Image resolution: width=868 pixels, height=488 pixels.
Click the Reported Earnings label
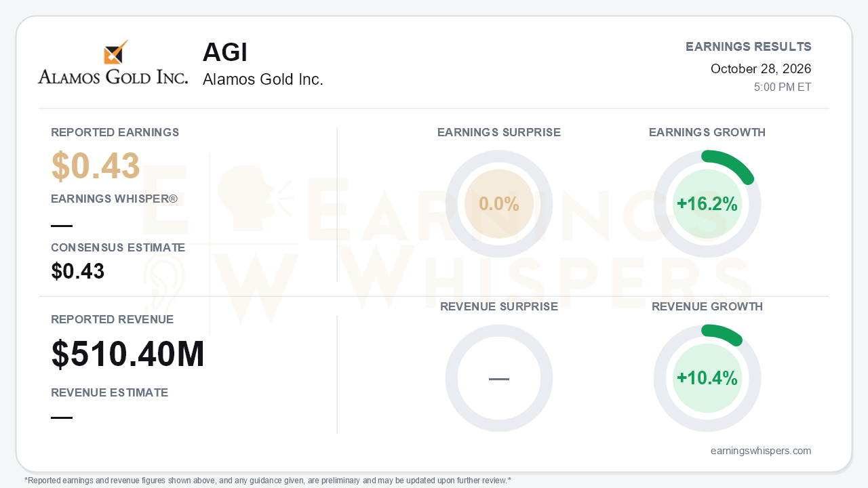point(115,132)
